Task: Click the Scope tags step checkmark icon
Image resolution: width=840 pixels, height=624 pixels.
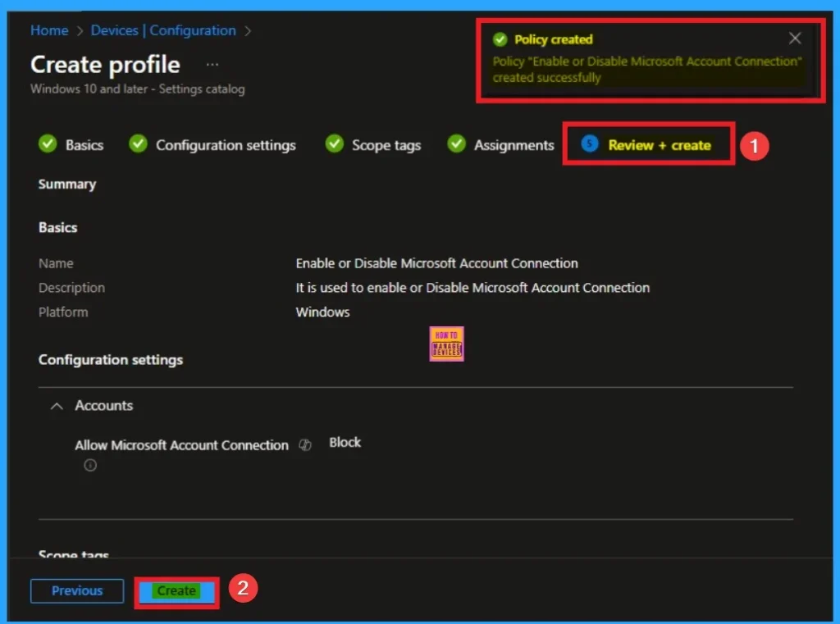Action: pos(335,143)
